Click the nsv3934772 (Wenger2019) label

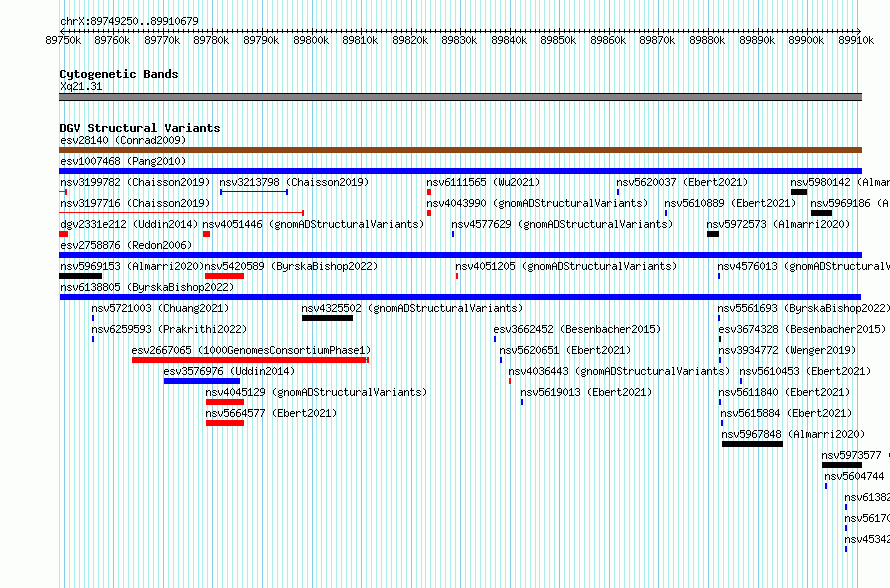[787, 350]
